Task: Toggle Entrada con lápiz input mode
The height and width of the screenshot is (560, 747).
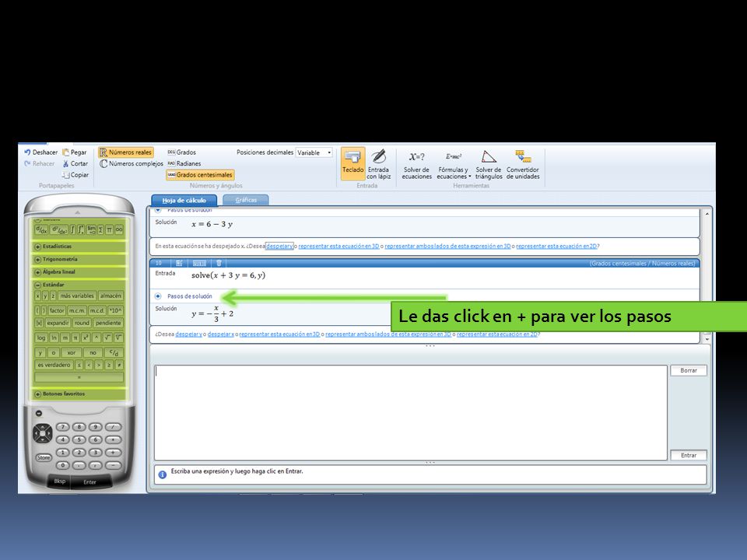Action: point(379,165)
